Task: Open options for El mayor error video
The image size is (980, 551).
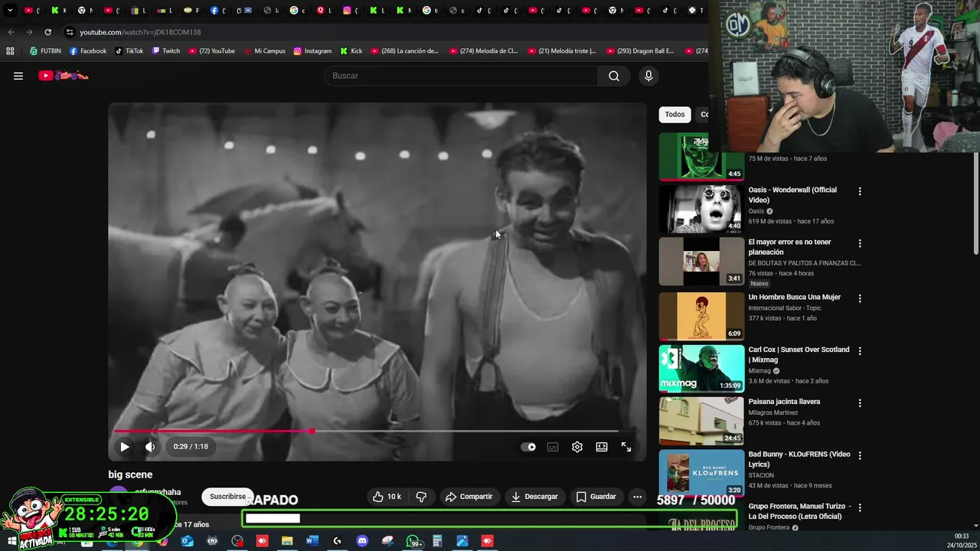Action: pyautogui.click(x=860, y=243)
